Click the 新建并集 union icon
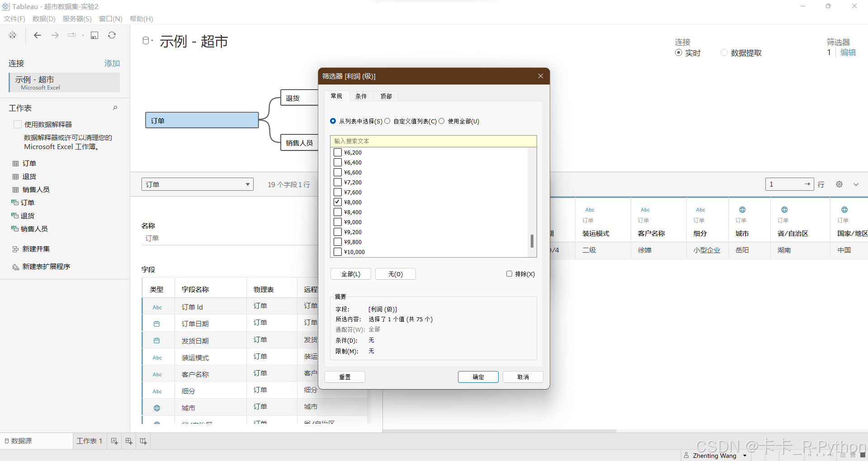 15,249
